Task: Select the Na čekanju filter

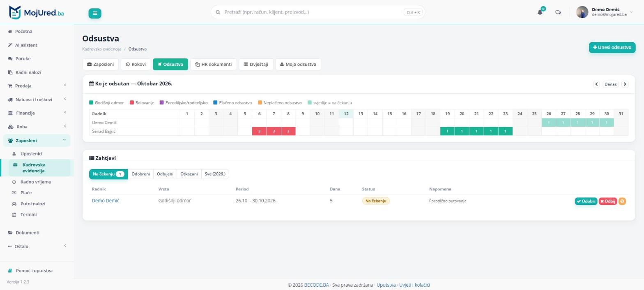Action: click(x=108, y=174)
